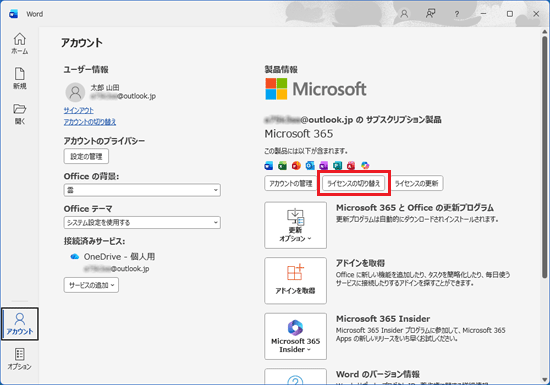Click the OneNote app icon in the product list
550x385 pixels.
324,166
